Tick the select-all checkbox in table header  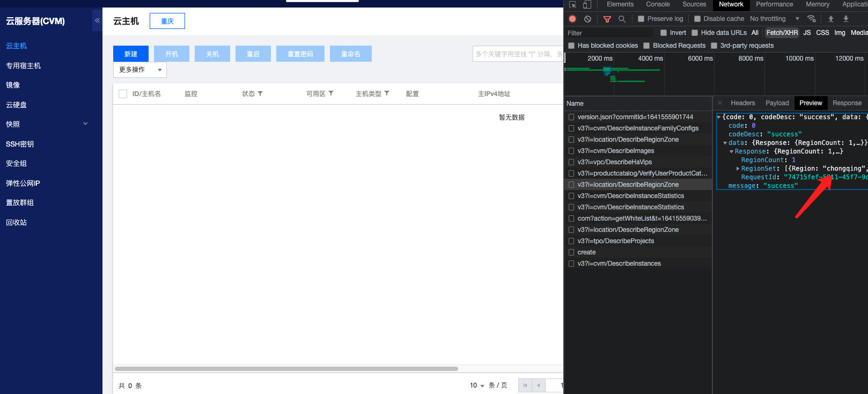click(x=123, y=94)
